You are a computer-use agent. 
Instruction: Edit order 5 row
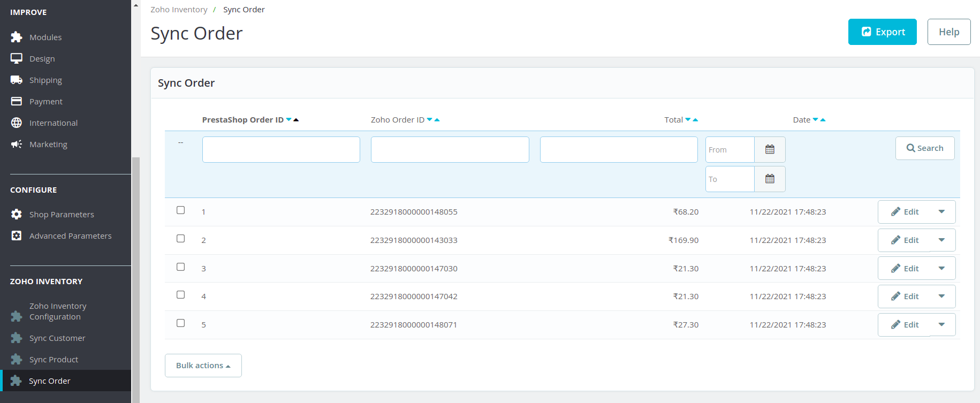point(905,325)
